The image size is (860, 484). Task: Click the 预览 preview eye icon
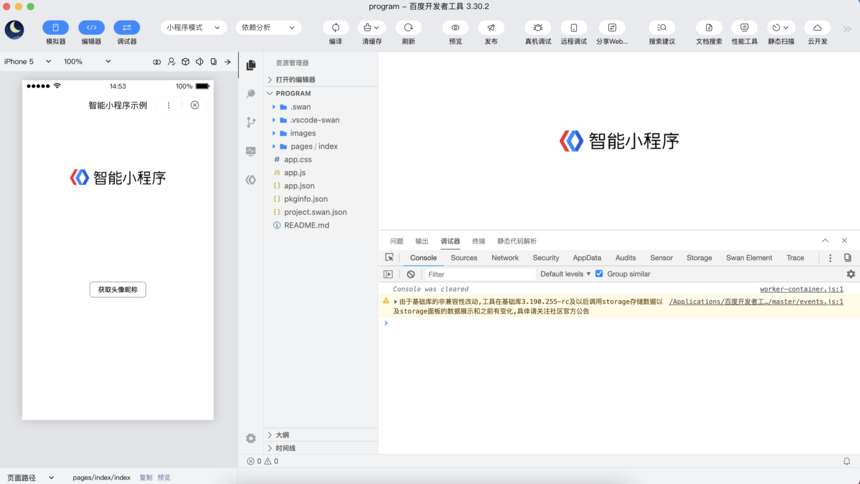coord(455,27)
